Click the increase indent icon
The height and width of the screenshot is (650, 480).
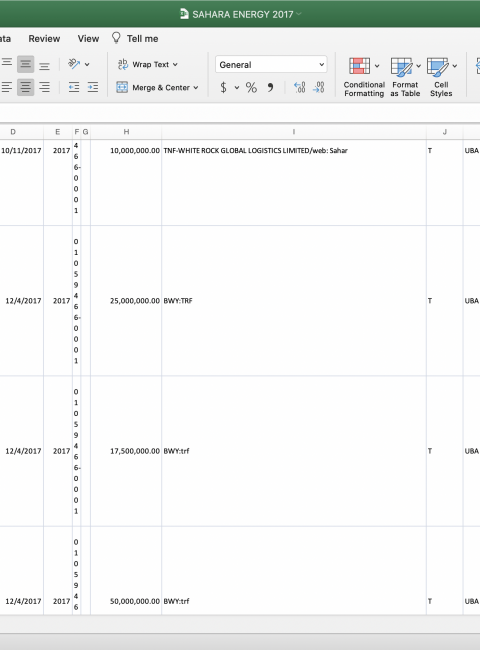[x=92, y=87]
